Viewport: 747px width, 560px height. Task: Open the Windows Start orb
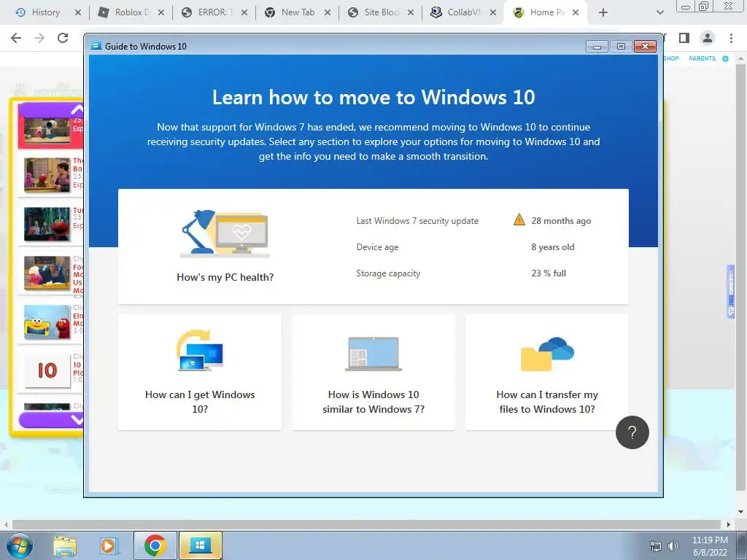[x=19, y=545]
